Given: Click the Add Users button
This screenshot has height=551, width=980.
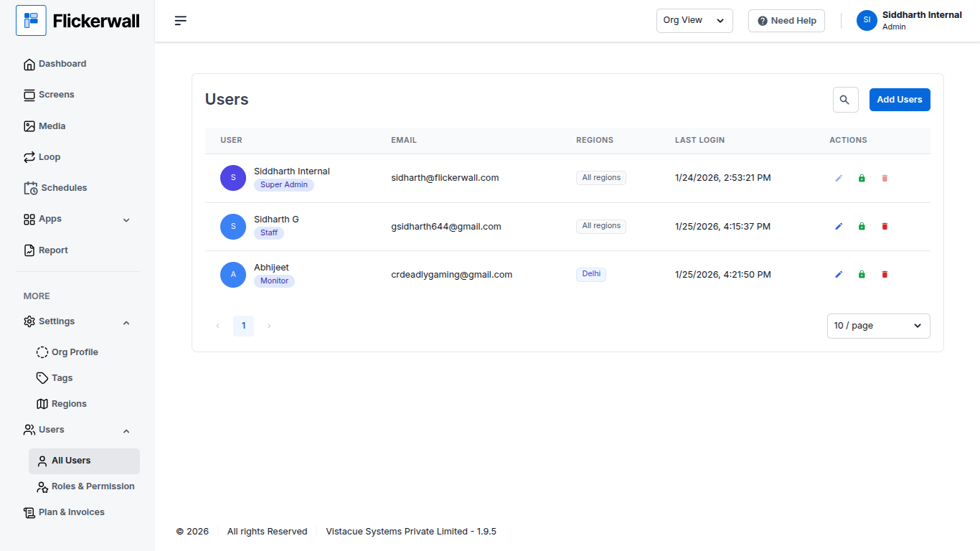Looking at the screenshot, I should click(899, 100).
